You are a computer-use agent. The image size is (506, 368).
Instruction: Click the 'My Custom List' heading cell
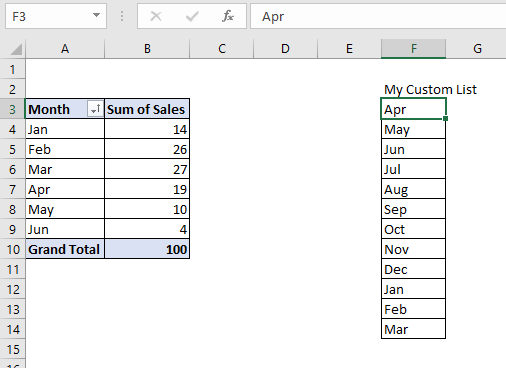click(x=430, y=89)
